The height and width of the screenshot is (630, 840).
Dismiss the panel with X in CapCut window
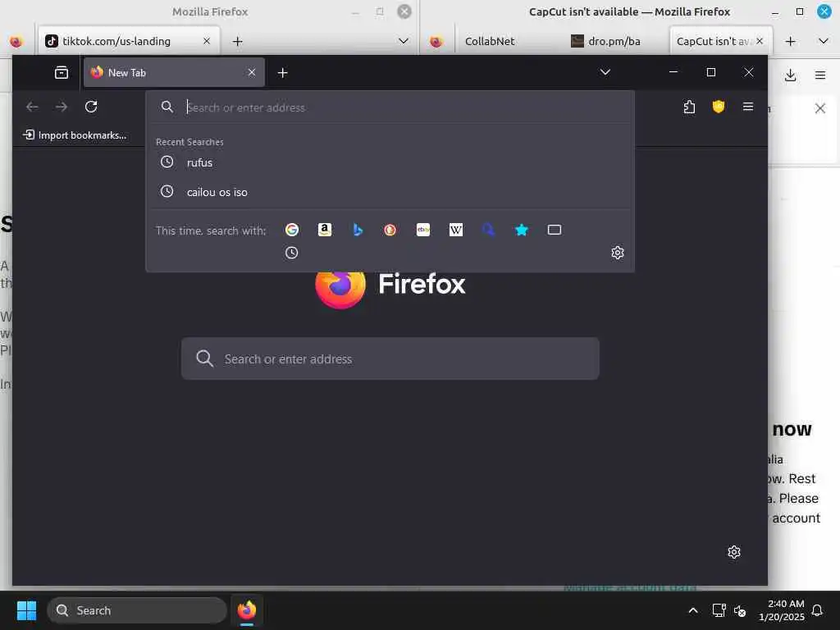(819, 109)
